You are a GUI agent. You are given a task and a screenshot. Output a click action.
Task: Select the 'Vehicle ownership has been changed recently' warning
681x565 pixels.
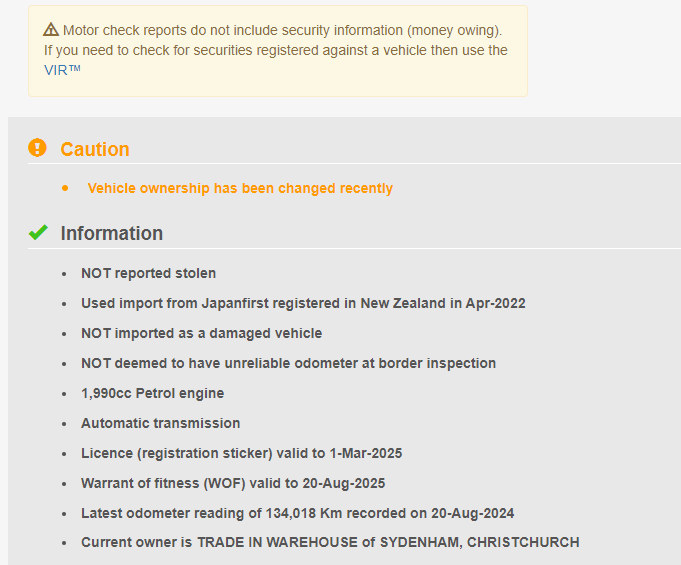tap(240, 188)
